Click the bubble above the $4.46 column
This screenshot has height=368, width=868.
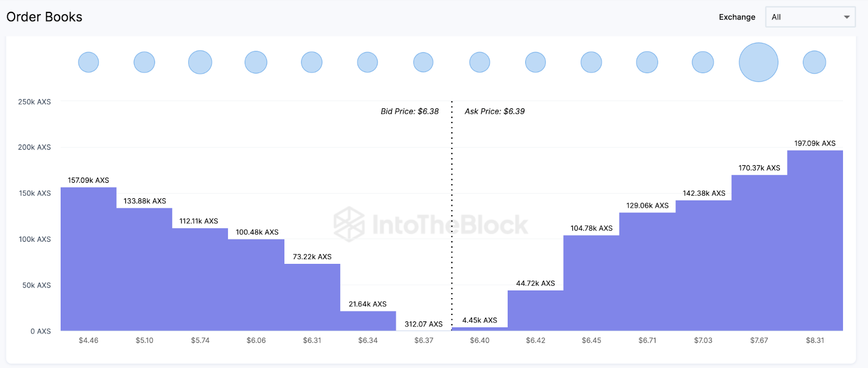pyautogui.click(x=88, y=62)
